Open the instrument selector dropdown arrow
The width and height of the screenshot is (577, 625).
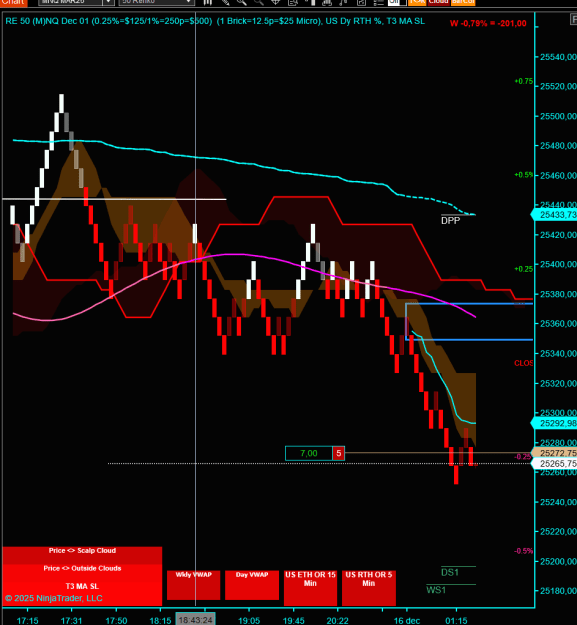tap(108, 2)
